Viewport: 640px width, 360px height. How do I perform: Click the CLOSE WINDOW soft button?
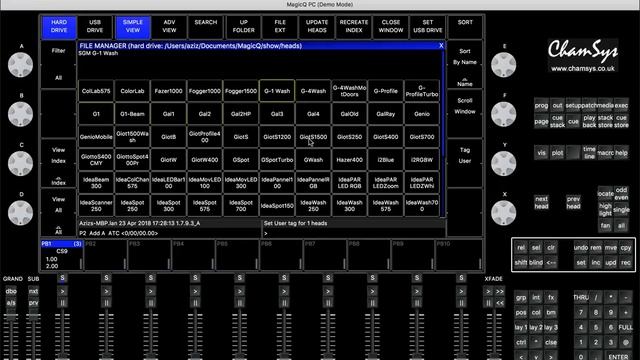tap(391, 27)
